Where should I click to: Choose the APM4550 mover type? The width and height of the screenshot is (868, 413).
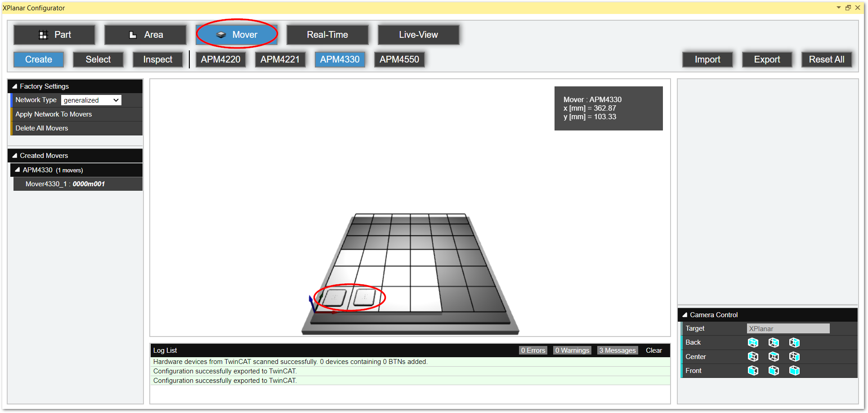399,59
